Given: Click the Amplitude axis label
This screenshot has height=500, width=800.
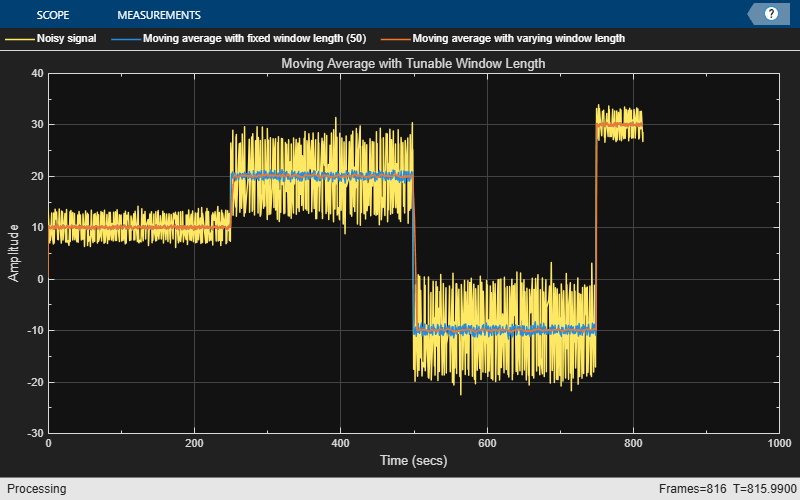Looking at the screenshot, I should [14, 253].
